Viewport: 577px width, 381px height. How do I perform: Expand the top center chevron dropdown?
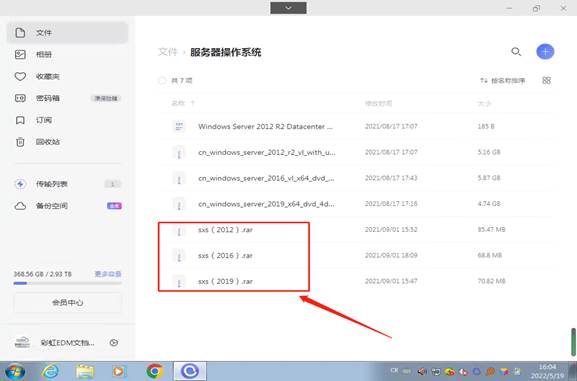pos(288,8)
